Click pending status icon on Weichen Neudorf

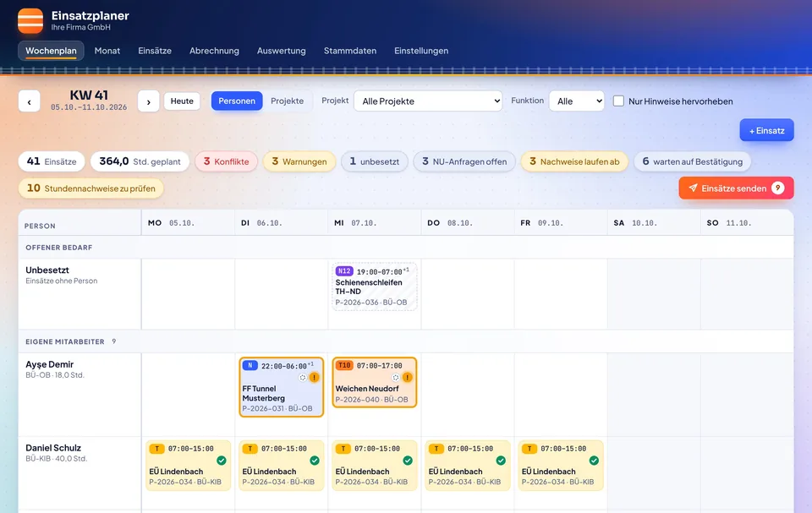396,378
